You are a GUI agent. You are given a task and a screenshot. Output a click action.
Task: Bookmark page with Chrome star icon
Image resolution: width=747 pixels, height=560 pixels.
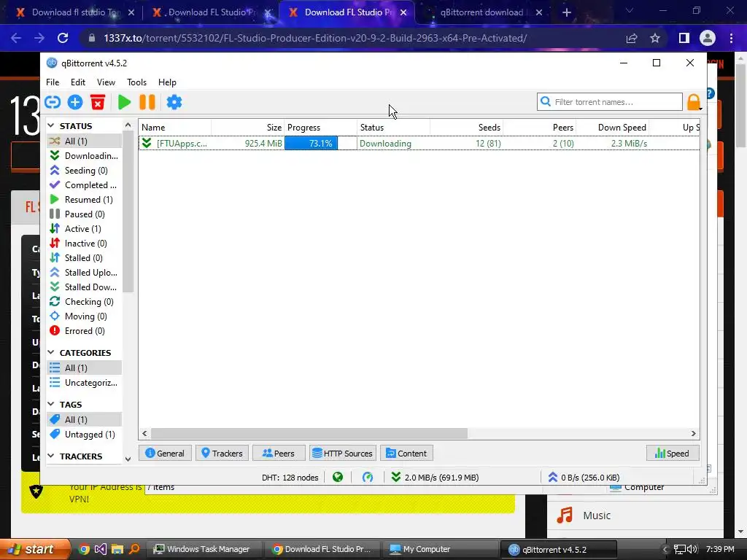point(655,38)
